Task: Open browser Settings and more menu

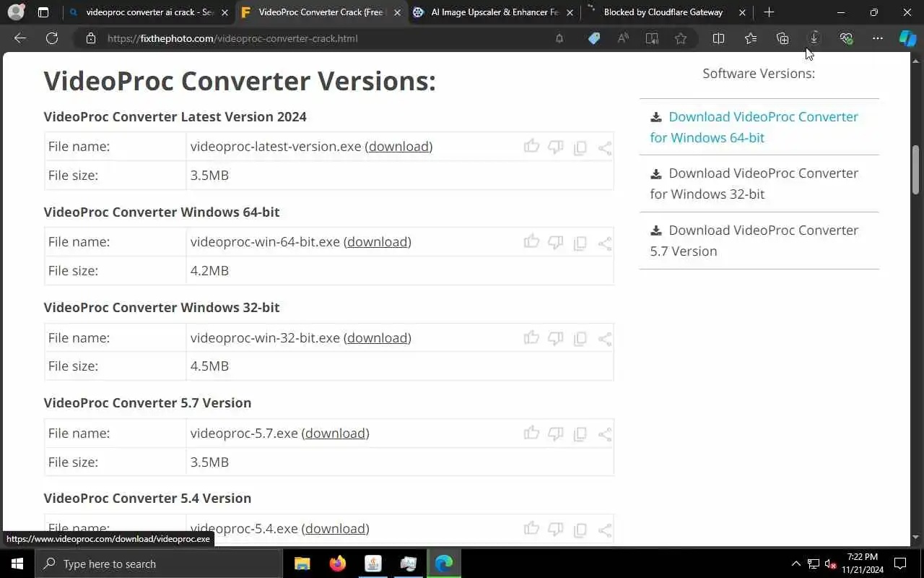Action: click(x=878, y=38)
